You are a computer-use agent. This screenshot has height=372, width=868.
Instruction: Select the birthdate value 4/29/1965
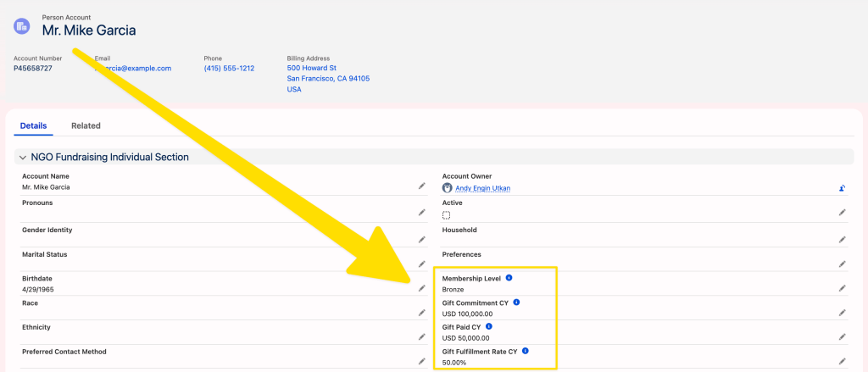[x=37, y=289]
